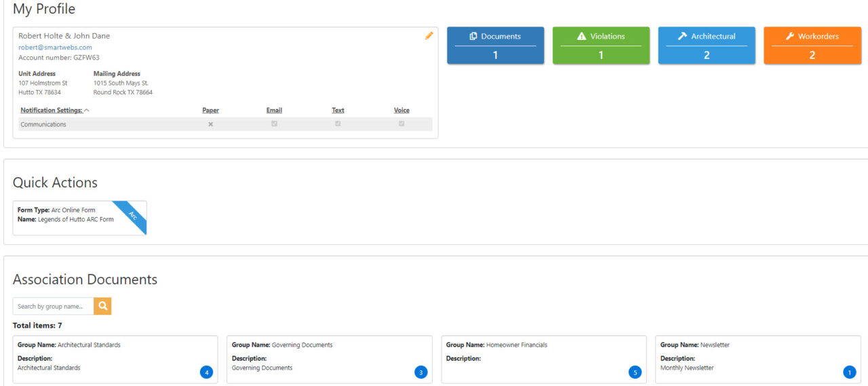Image resolution: width=868 pixels, height=386 pixels.
Task: Open the Documents tile
Action: tap(495, 45)
